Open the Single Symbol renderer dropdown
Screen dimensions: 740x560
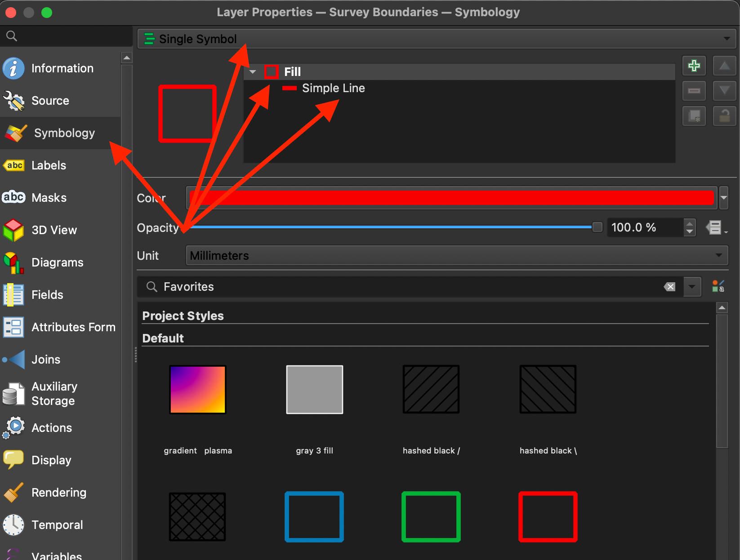click(436, 39)
